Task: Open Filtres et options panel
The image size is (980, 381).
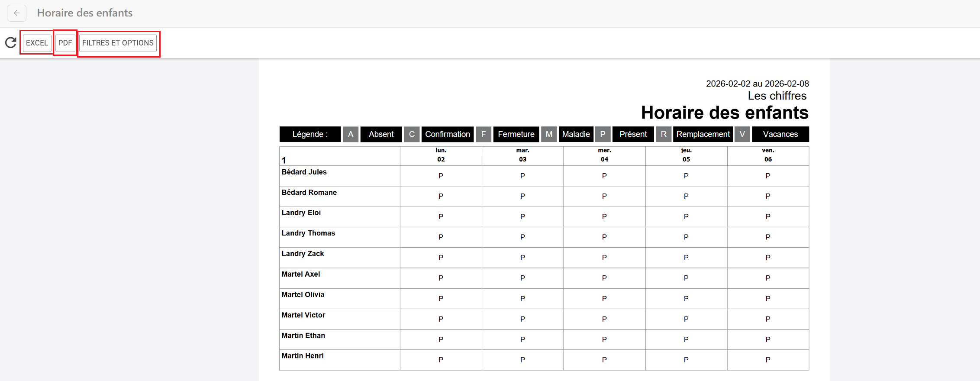Action: [118, 43]
